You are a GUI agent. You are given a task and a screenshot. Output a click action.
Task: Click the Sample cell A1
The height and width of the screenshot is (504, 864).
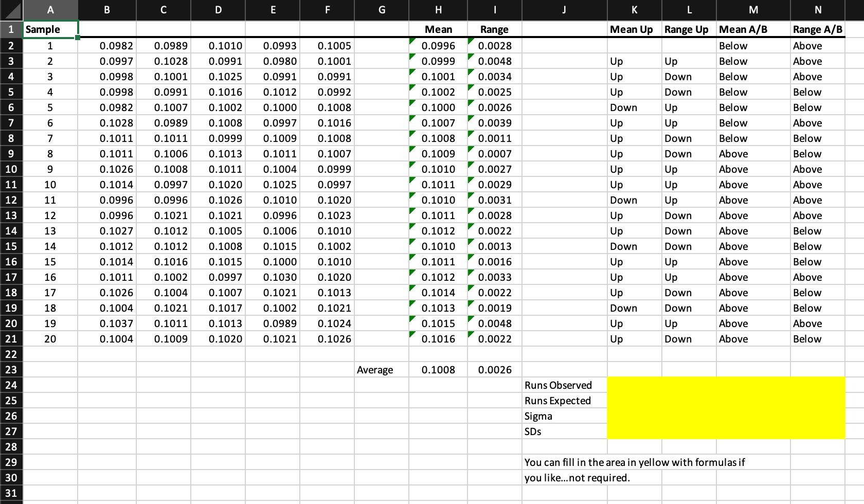50,29
